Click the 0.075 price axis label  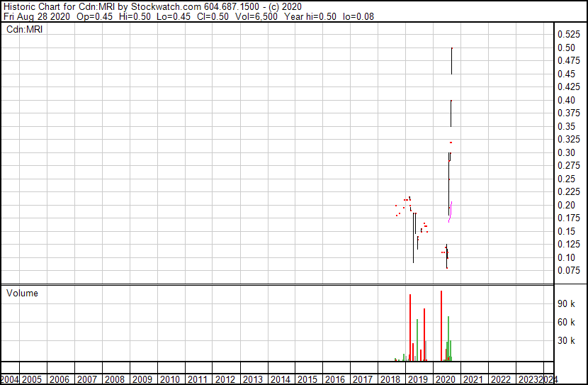click(x=568, y=271)
